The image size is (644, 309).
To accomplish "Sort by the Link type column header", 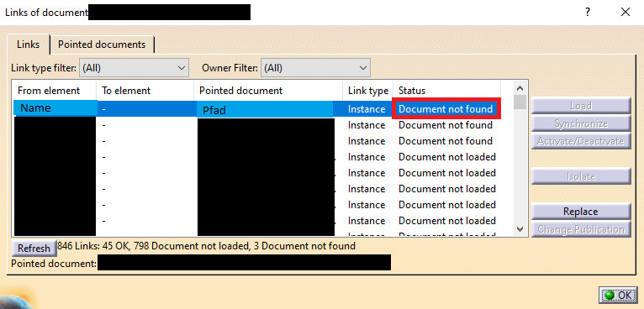I will pyautogui.click(x=368, y=91).
